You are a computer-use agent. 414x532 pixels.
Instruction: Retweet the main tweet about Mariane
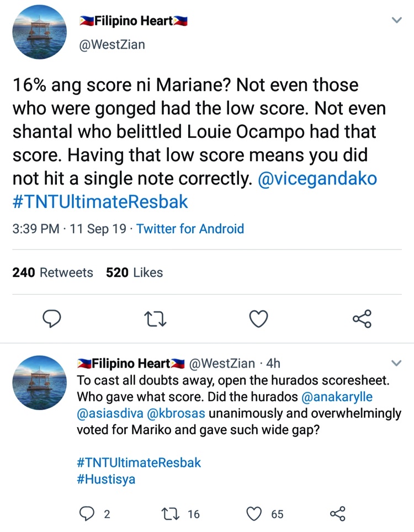coord(155,318)
